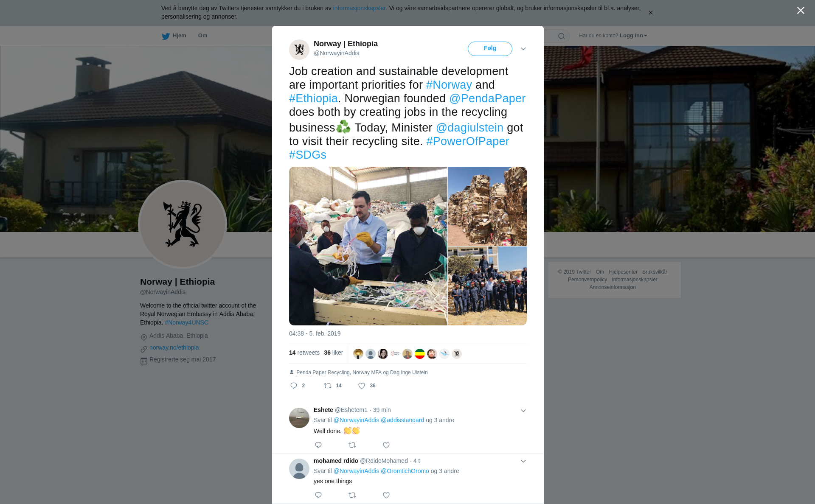This screenshot has height=504, width=815.
Task: Click the Twitter bird Hjem icon
Action: pyautogui.click(x=166, y=36)
